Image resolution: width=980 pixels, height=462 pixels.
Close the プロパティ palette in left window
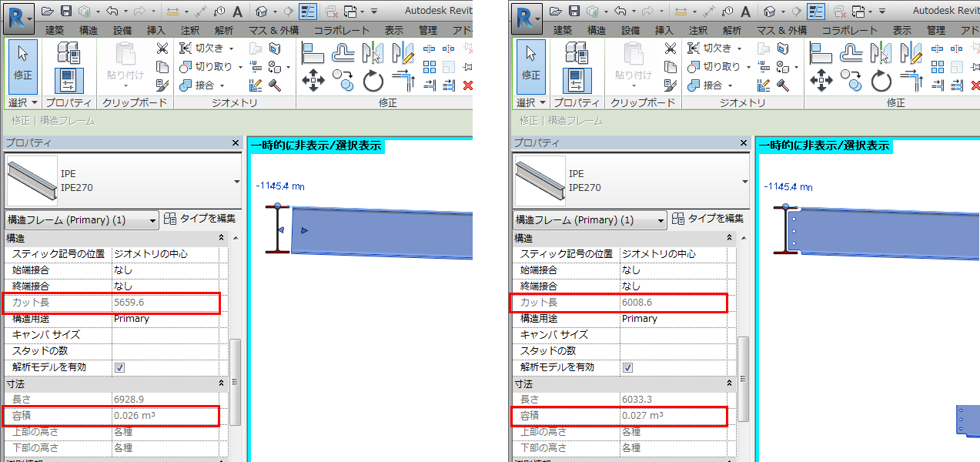pyautogui.click(x=236, y=143)
